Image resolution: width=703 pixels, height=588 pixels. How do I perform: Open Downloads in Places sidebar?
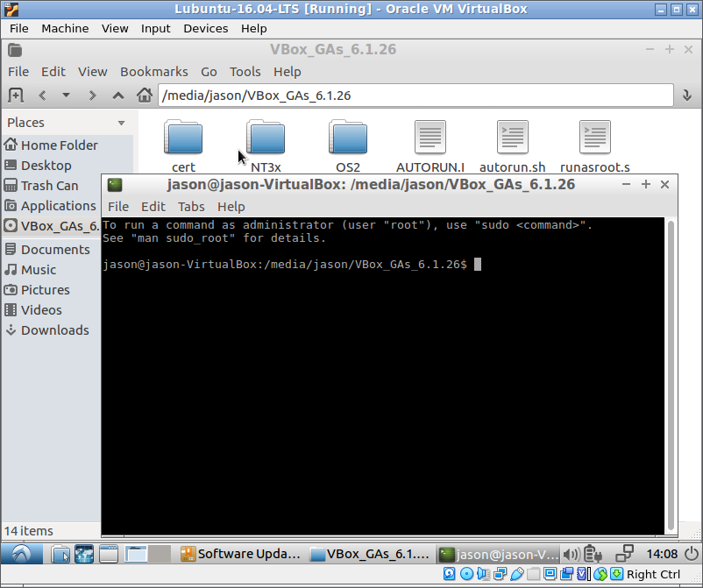pyautogui.click(x=46, y=329)
